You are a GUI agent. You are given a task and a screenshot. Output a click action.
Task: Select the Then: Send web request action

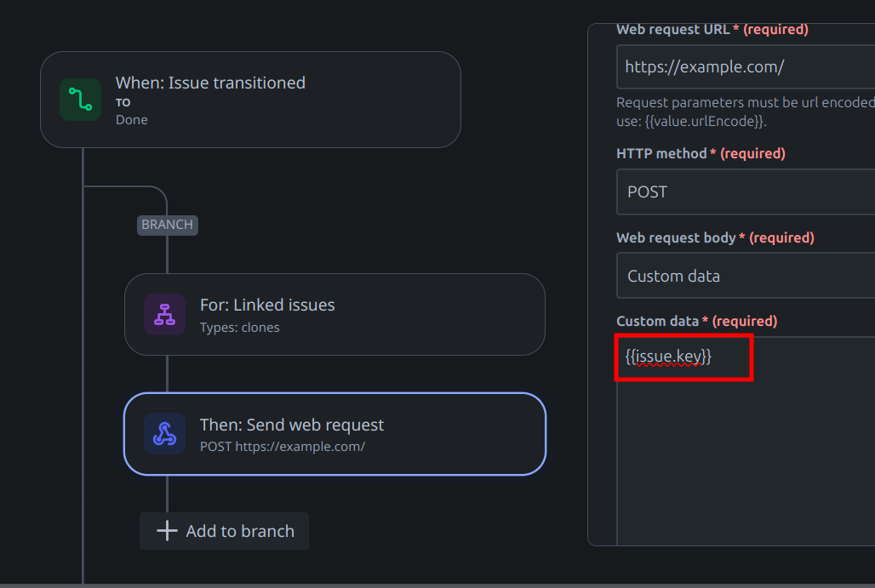click(335, 434)
